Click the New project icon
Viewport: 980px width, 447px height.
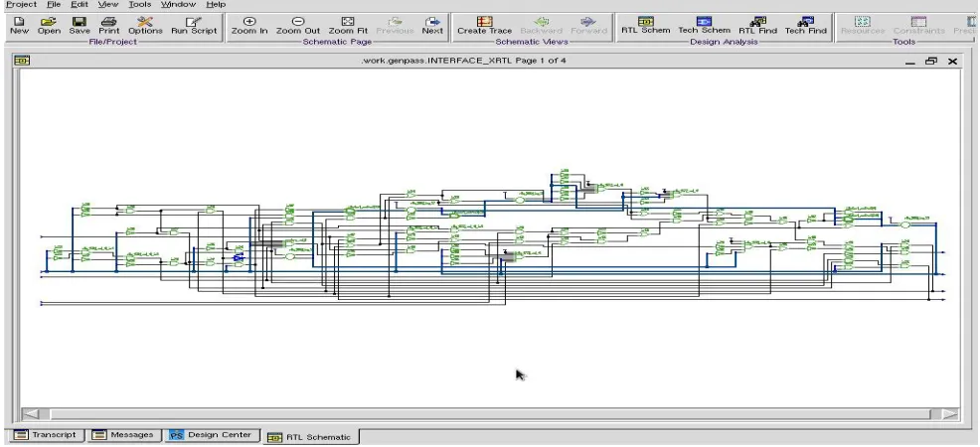tap(19, 26)
